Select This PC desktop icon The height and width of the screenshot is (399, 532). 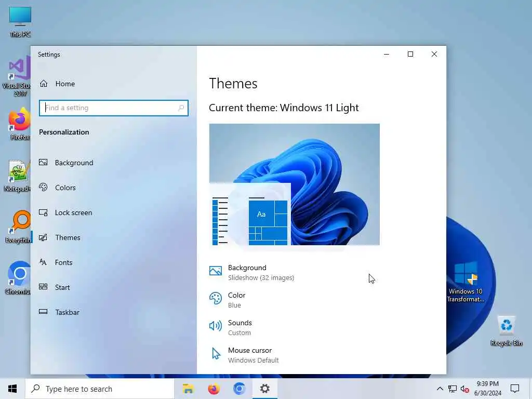(20, 22)
